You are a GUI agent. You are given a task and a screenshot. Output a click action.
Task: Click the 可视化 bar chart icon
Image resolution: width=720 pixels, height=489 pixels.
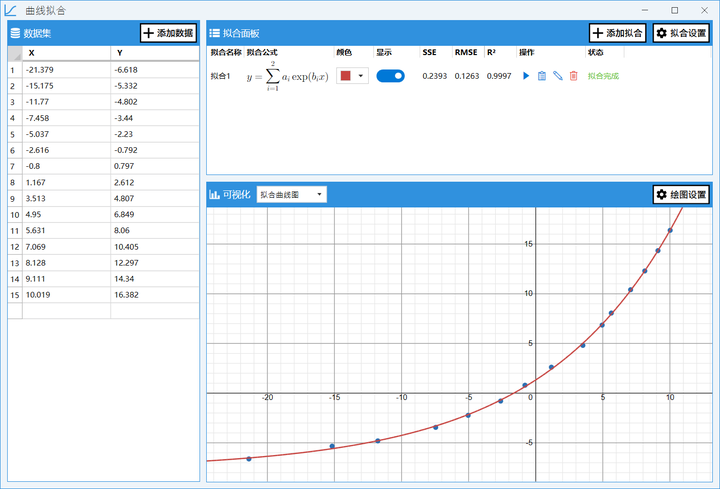click(214, 195)
